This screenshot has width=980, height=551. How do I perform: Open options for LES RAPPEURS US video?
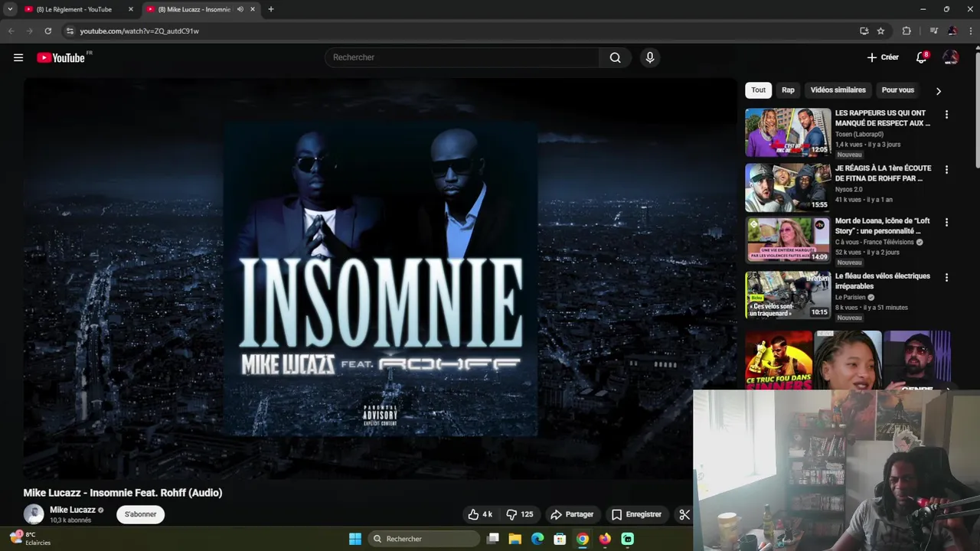click(x=946, y=115)
